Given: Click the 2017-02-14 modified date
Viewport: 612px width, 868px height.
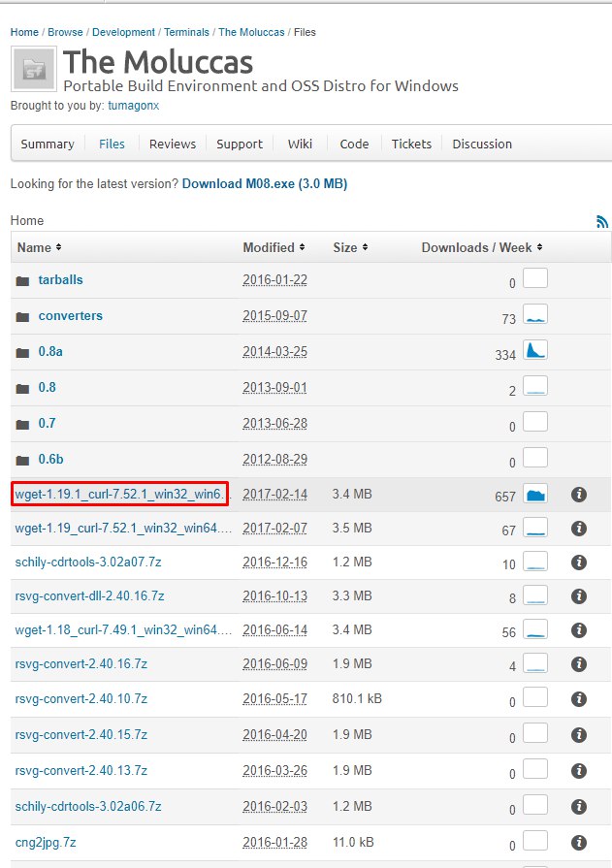Looking at the screenshot, I should [274, 495].
